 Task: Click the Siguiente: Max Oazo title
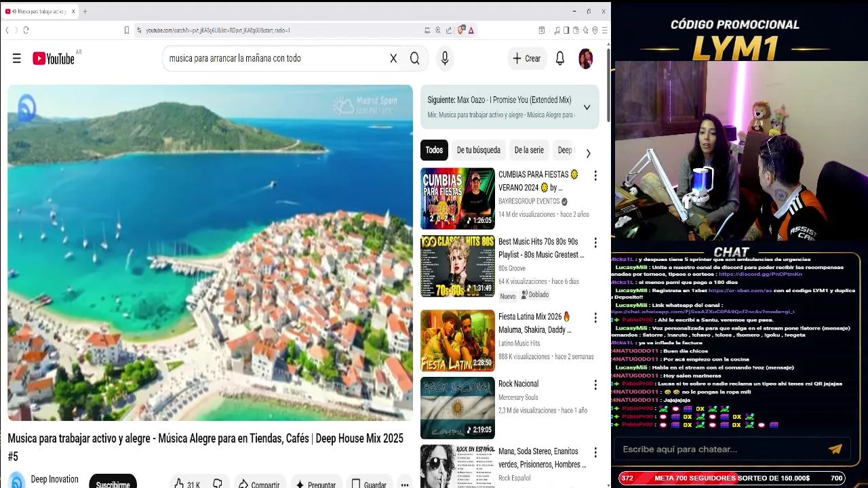pos(499,100)
